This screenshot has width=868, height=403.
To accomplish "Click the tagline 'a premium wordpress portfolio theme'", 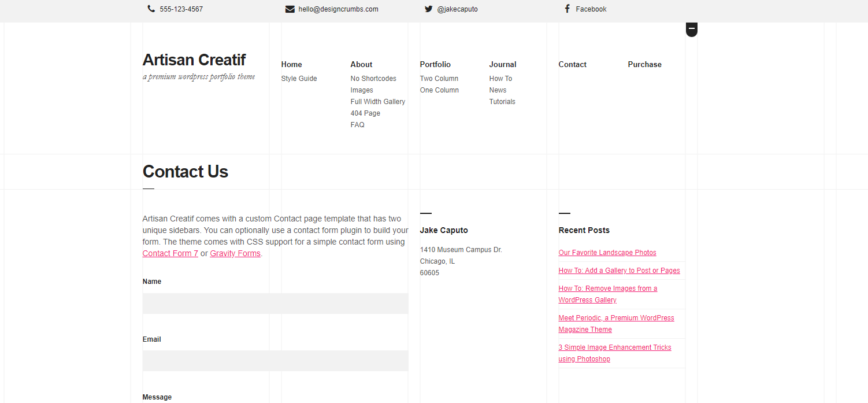I will [x=199, y=77].
